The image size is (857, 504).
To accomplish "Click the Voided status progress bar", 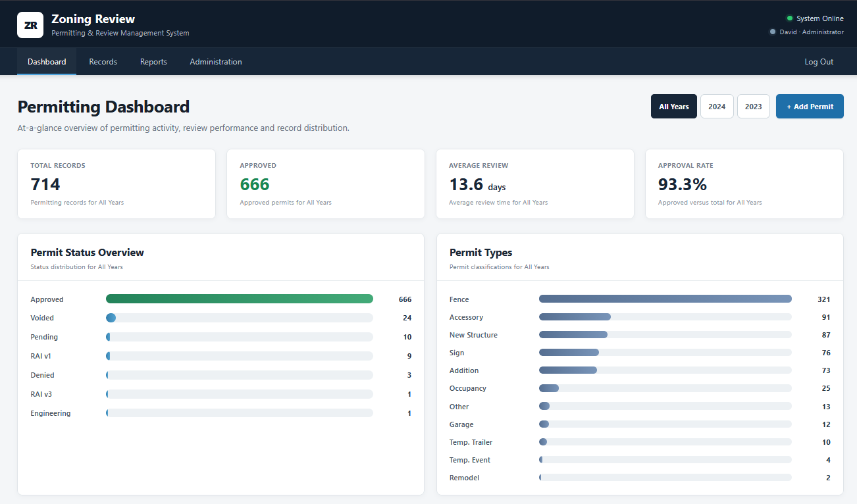I will (240, 318).
